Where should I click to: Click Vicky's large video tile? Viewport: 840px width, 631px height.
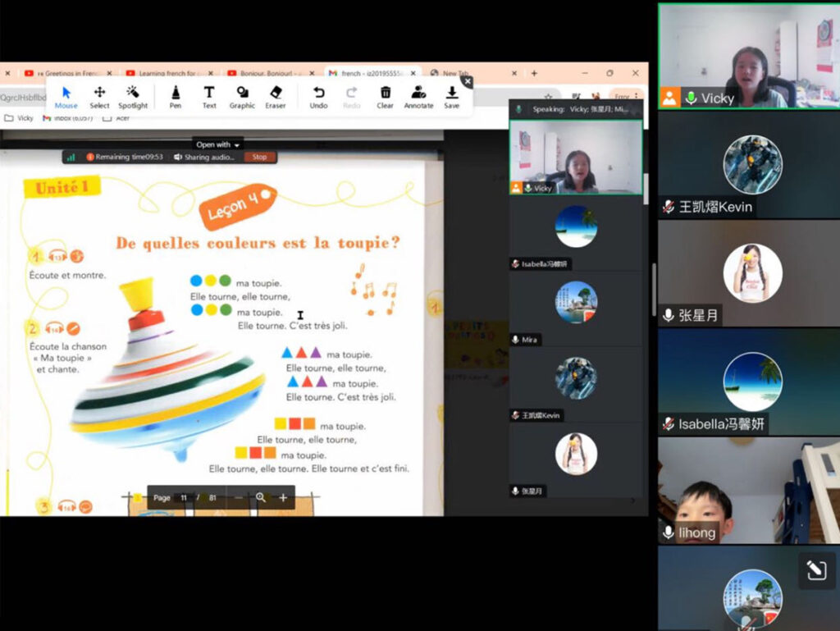749,57
